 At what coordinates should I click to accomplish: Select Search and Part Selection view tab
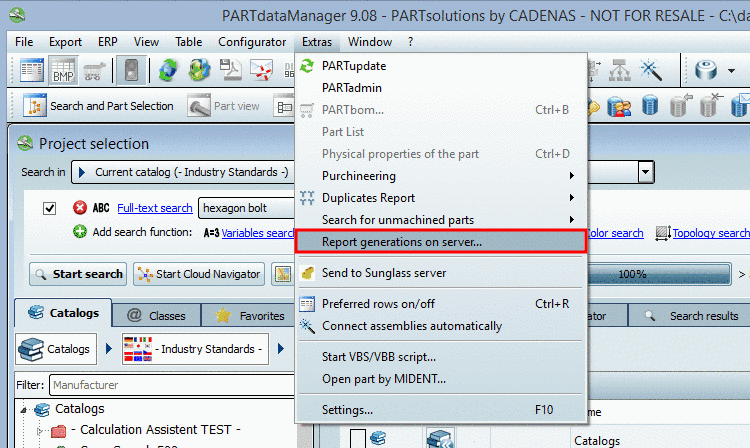click(x=98, y=106)
